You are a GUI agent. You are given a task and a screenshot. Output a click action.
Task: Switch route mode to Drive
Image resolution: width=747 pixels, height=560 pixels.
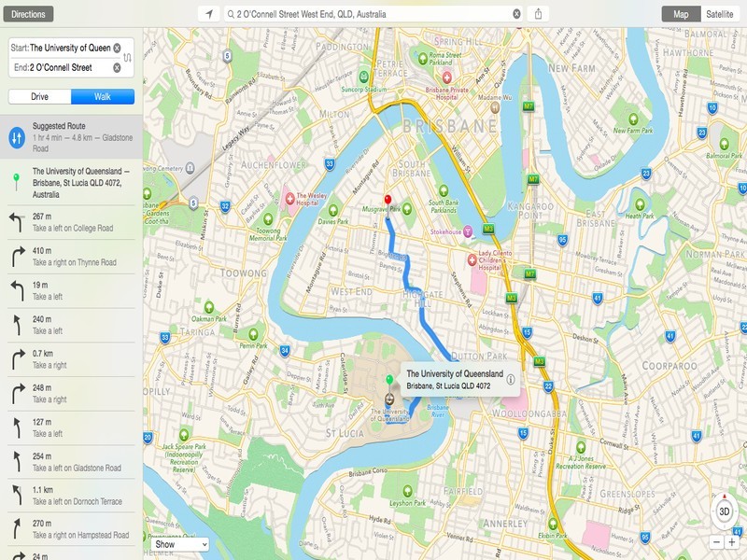[39, 96]
